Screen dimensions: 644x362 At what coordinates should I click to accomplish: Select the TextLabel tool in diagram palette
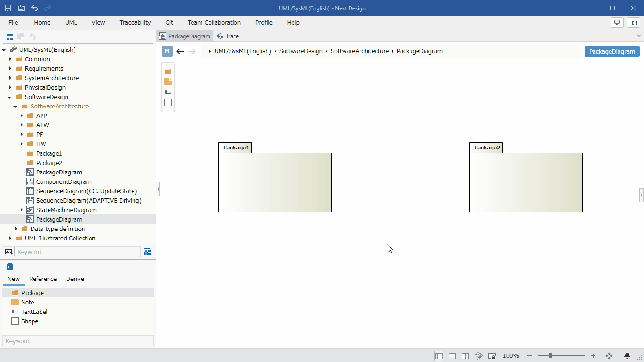click(168, 92)
